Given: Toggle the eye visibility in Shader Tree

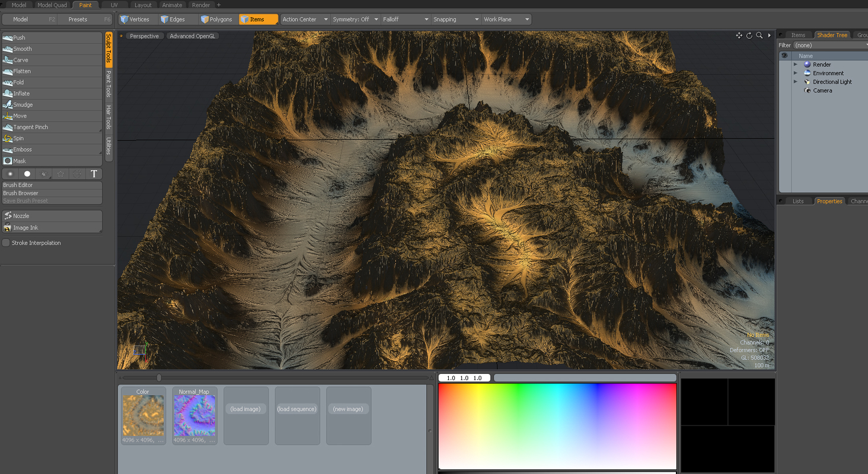Looking at the screenshot, I should pyautogui.click(x=784, y=55).
